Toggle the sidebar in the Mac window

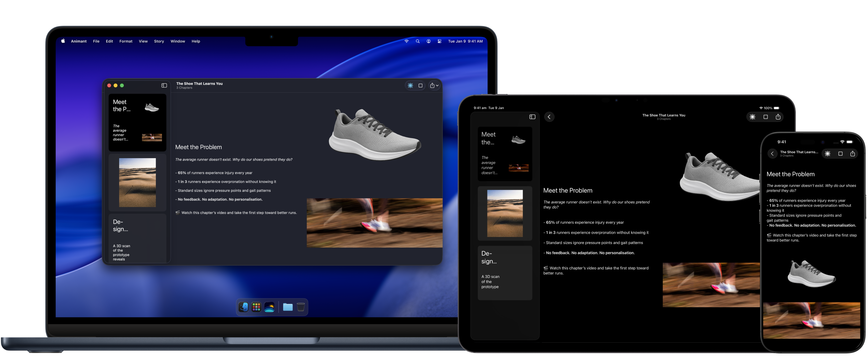point(164,85)
